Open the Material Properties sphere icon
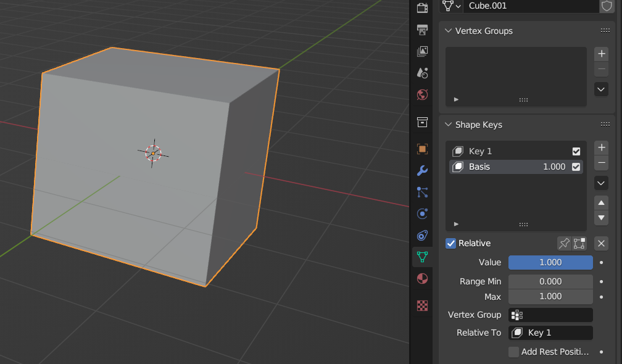622x364 pixels. coord(422,279)
